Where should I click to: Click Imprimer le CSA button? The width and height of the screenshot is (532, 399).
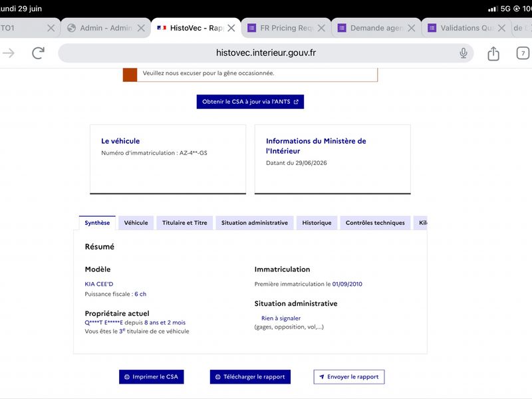152,377
